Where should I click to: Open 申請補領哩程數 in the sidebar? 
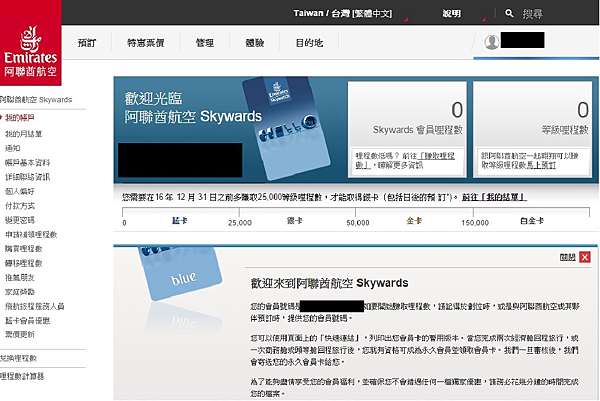pos(31,235)
